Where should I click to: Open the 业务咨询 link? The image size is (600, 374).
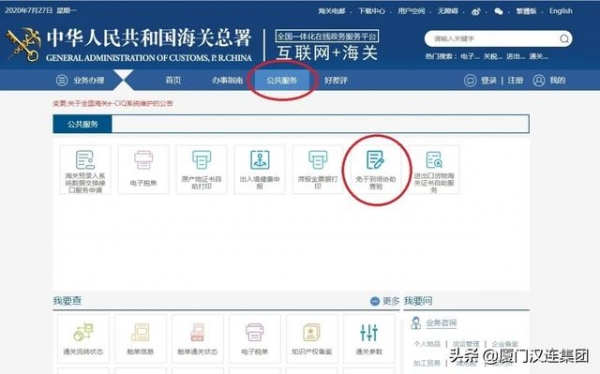point(441,323)
